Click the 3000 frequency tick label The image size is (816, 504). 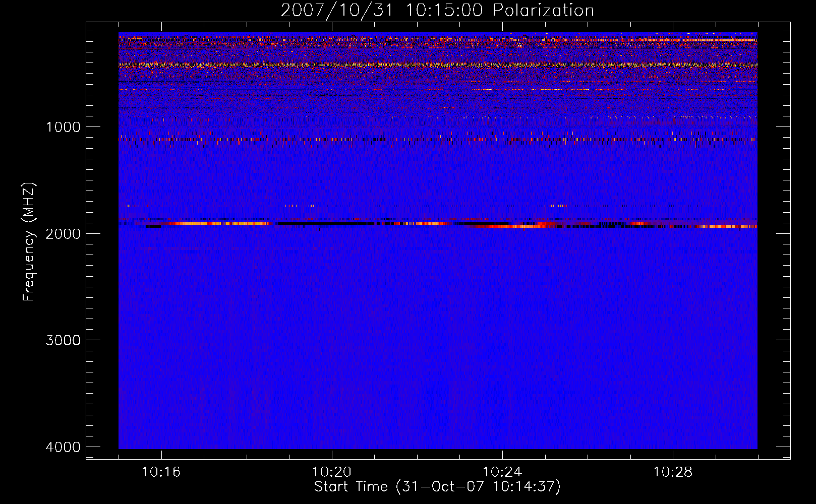[x=63, y=340]
